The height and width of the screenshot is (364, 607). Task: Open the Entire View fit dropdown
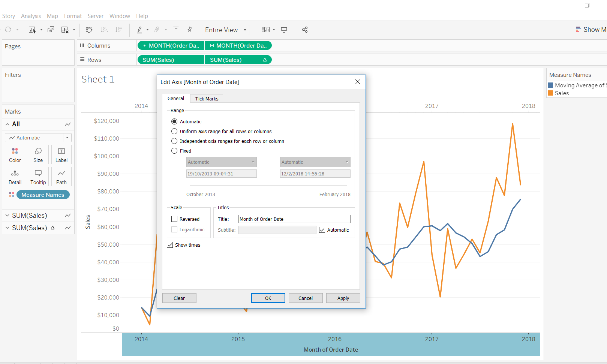click(x=245, y=30)
